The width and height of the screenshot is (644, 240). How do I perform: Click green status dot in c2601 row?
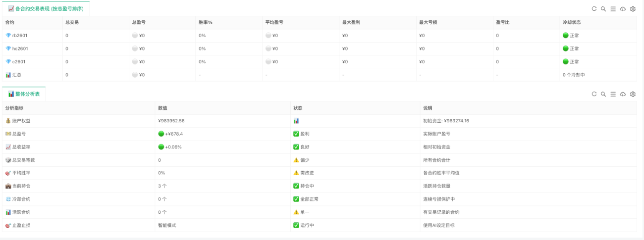click(565, 62)
